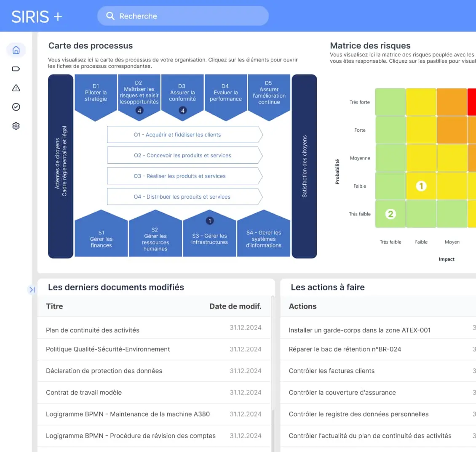Click risk bubble 1 in the matrix
The image size is (476, 452).
[x=421, y=186]
